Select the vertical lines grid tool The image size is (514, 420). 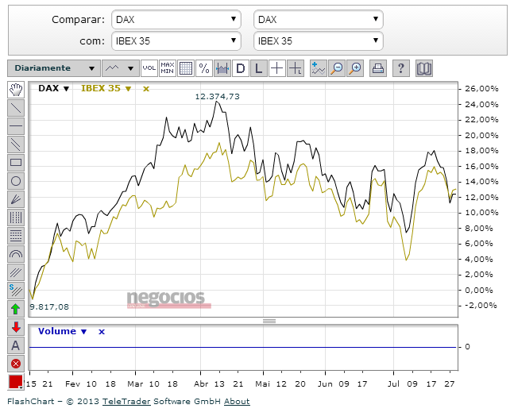coord(16,218)
